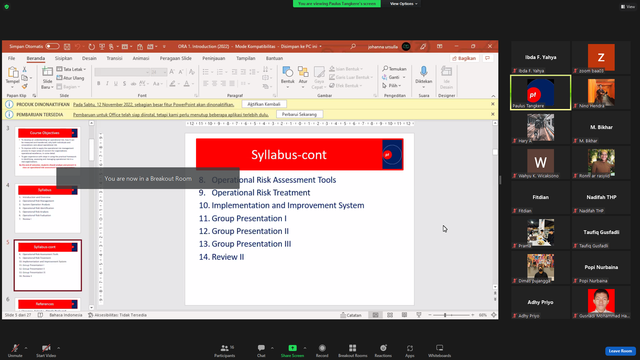
Task: Open the font name combo box
Action: click(122, 72)
